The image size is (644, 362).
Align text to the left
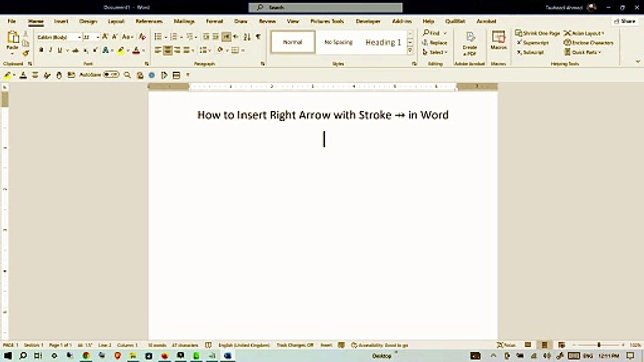pyautogui.click(x=158, y=50)
